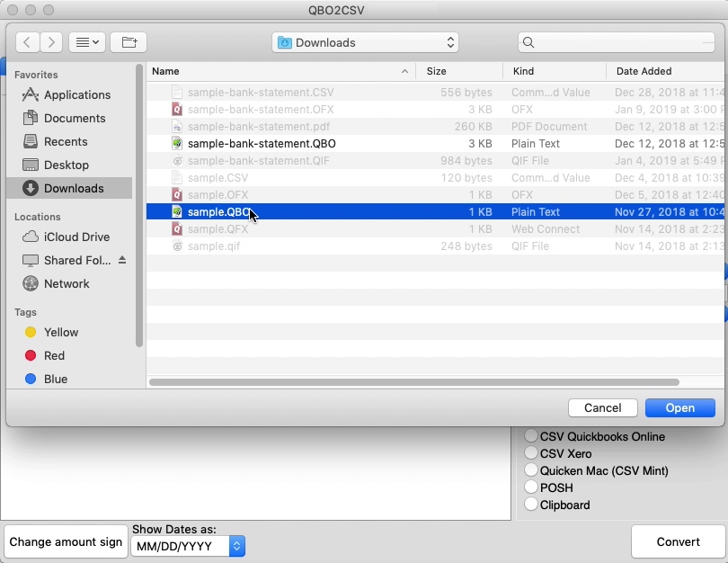This screenshot has width=728, height=563.
Task: Click the Network globe icon
Action: pyautogui.click(x=31, y=283)
